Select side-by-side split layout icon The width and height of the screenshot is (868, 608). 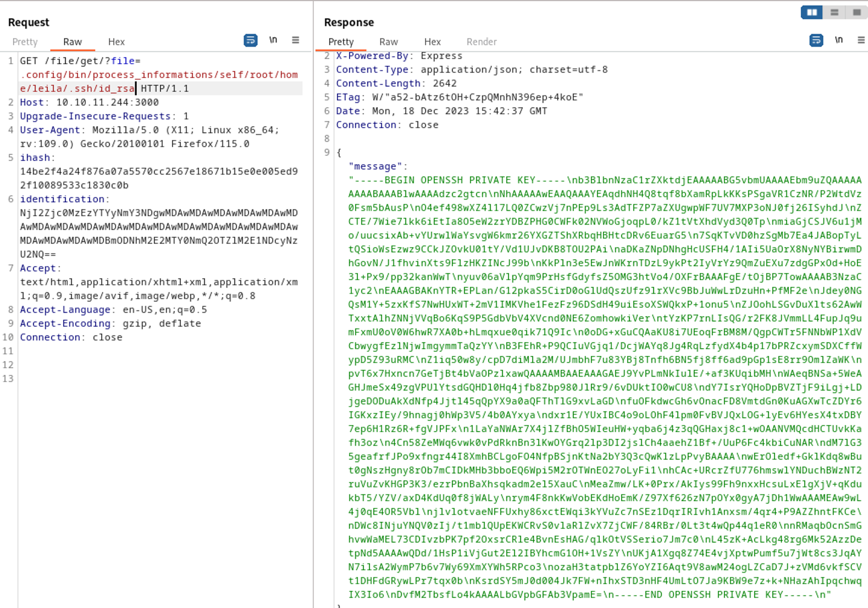[812, 12]
